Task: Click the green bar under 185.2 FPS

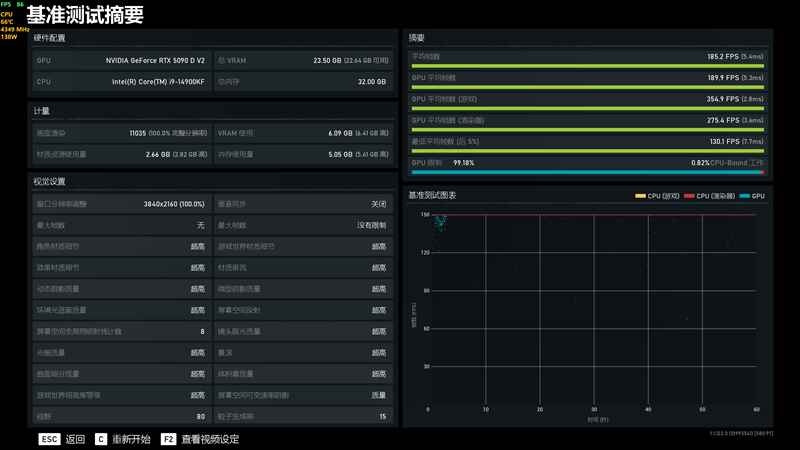Action: click(x=588, y=66)
